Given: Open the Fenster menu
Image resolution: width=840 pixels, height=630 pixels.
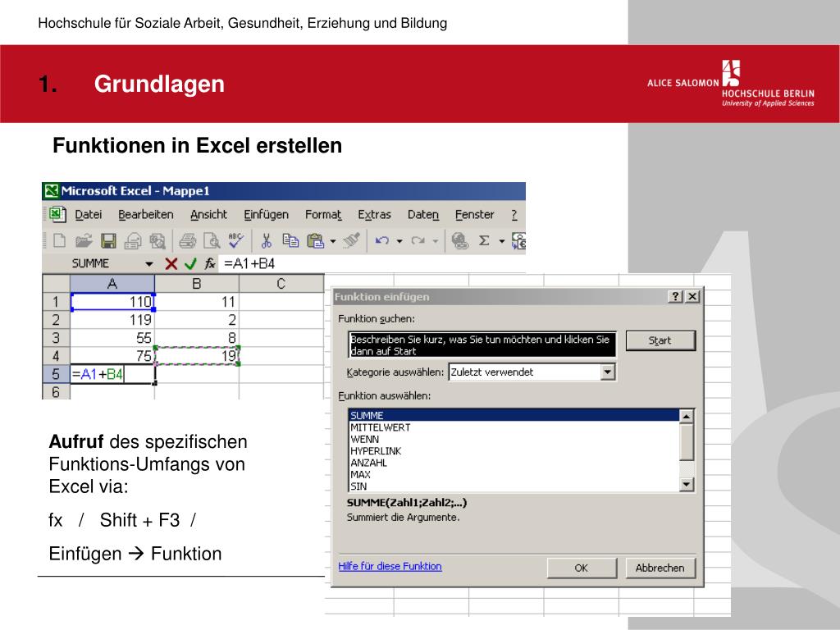Looking at the screenshot, I should pyautogui.click(x=474, y=215).
